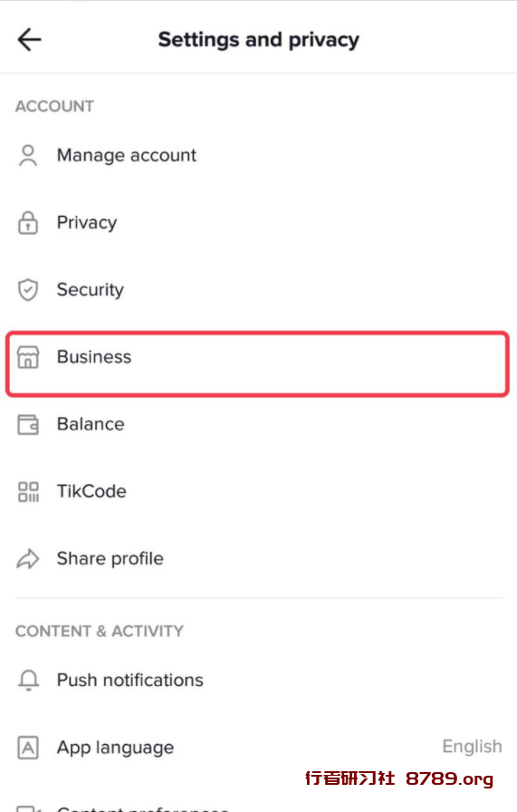Select the highlighted Business option
The height and width of the screenshot is (812, 517).
(257, 364)
